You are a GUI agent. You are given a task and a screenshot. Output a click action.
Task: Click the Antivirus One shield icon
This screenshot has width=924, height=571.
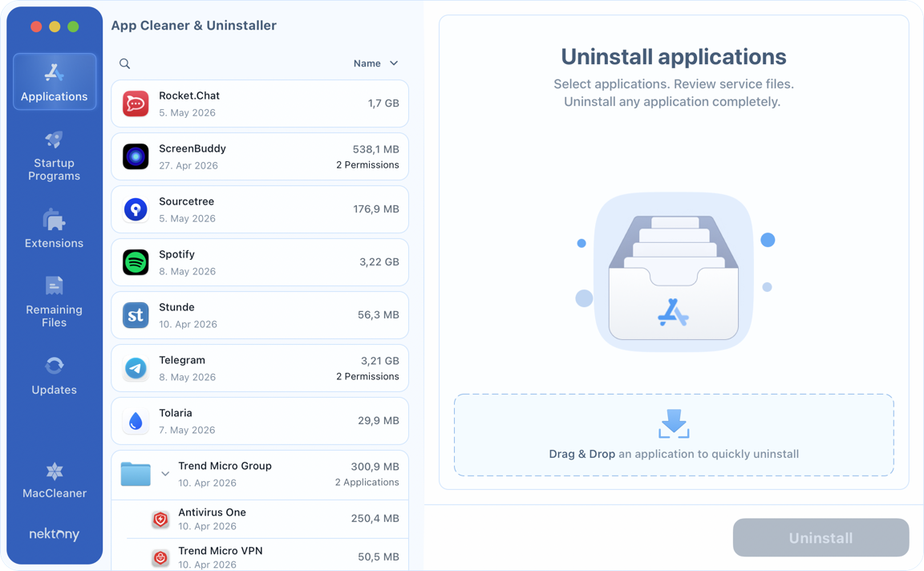(160, 519)
